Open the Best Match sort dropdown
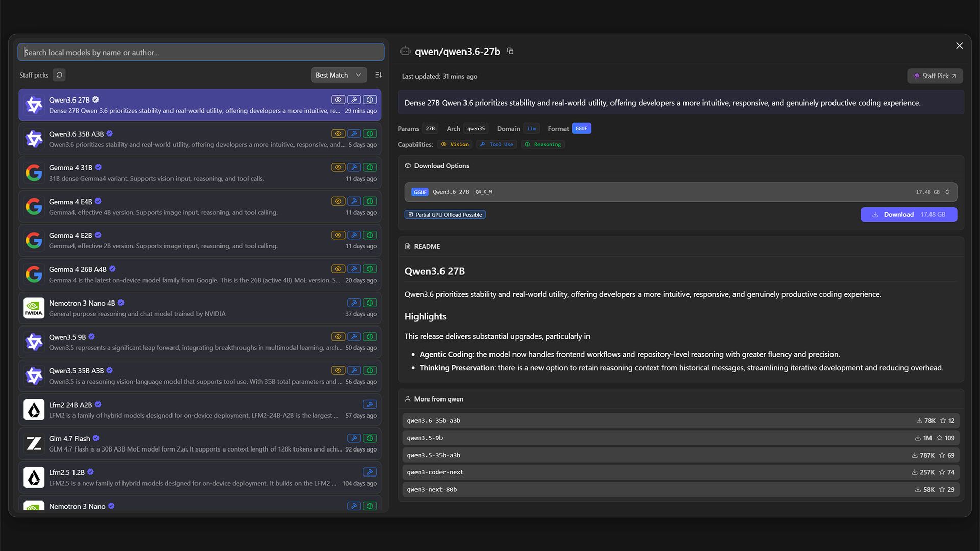This screenshot has width=980, height=551. click(x=338, y=75)
